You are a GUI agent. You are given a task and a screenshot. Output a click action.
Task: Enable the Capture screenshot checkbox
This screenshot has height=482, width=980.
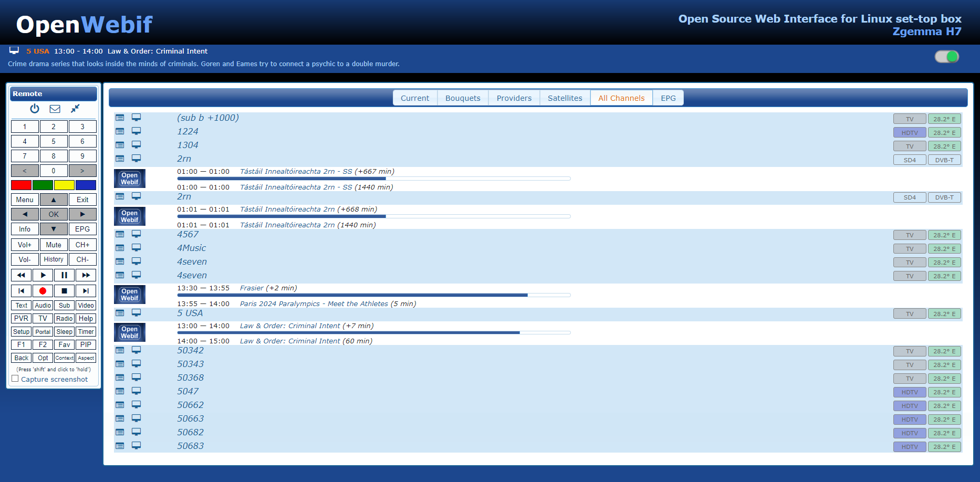coord(15,379)
